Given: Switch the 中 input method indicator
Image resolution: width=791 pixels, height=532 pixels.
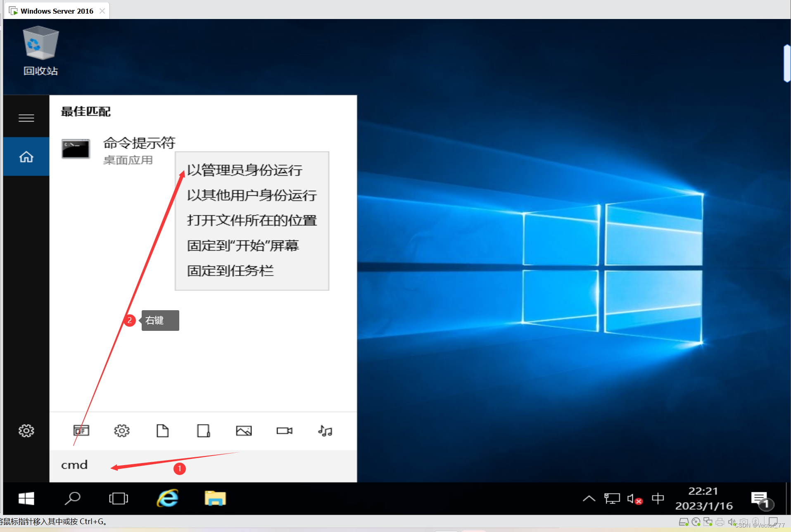Looking at the screenshot, I should pyautogui.click(x=658, y=499).
